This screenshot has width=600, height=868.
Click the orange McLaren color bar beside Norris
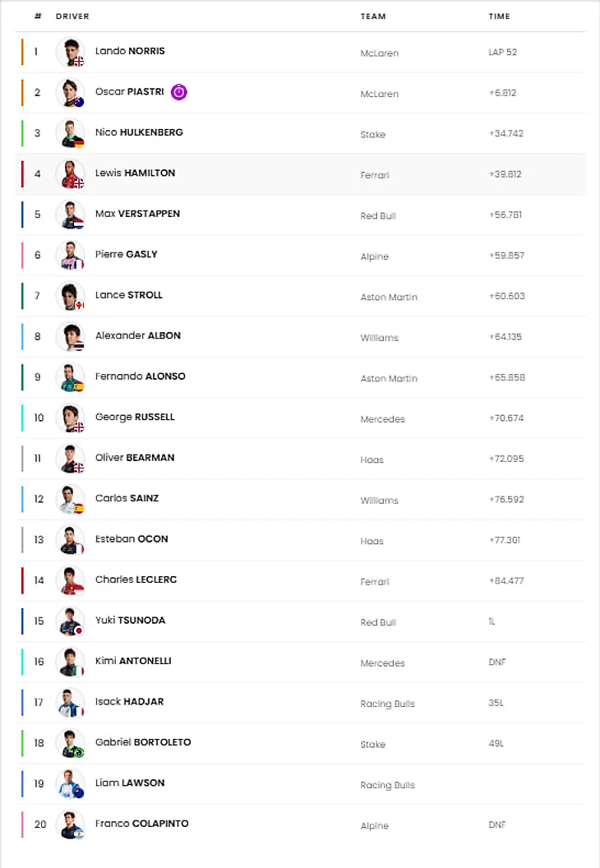[x=22, y=52]
